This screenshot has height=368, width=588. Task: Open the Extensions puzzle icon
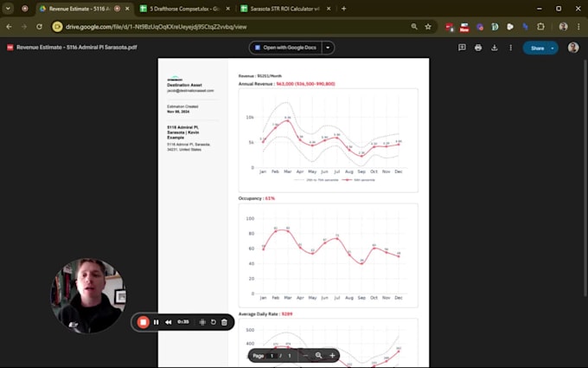click(540, 27)
